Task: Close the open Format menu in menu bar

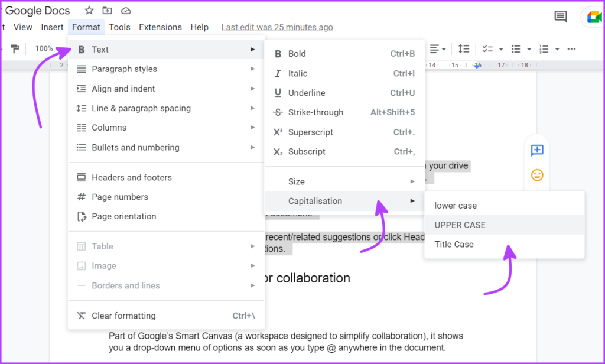Action: [86, 27]
